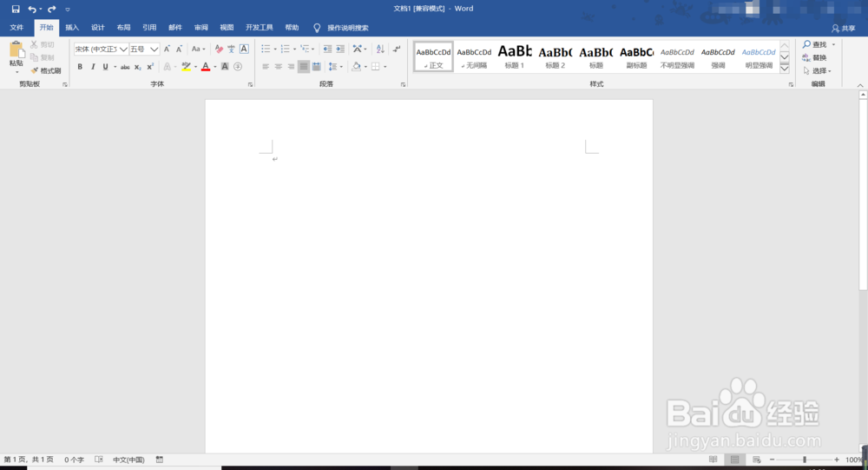Select the 标题 1 (Heading 1) style
The height and width of the screenshot is (470, 868).
click(515, 57)
